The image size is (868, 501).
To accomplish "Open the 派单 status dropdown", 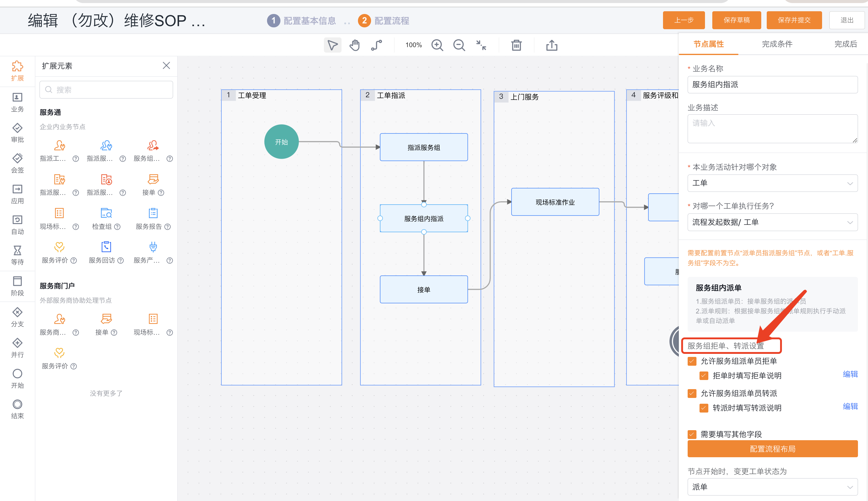I will [x=772, y=487].
